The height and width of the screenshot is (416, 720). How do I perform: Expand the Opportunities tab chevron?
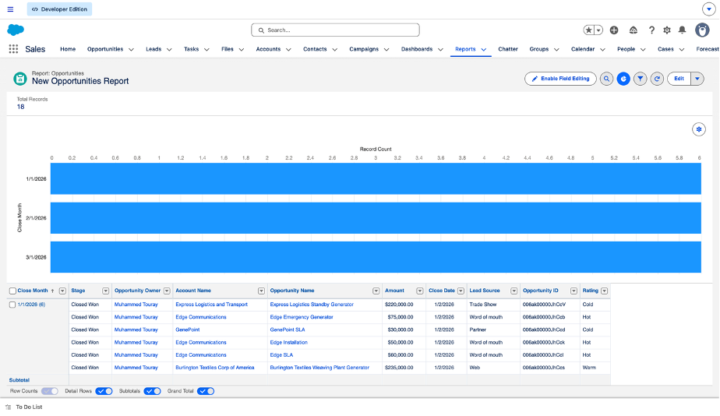[131, 50]
